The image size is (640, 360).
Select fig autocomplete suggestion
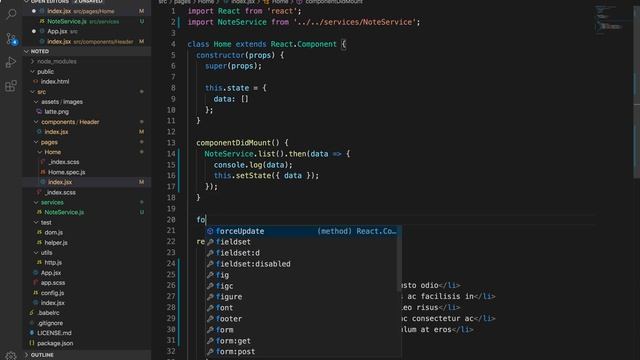(x=303, y=275)
